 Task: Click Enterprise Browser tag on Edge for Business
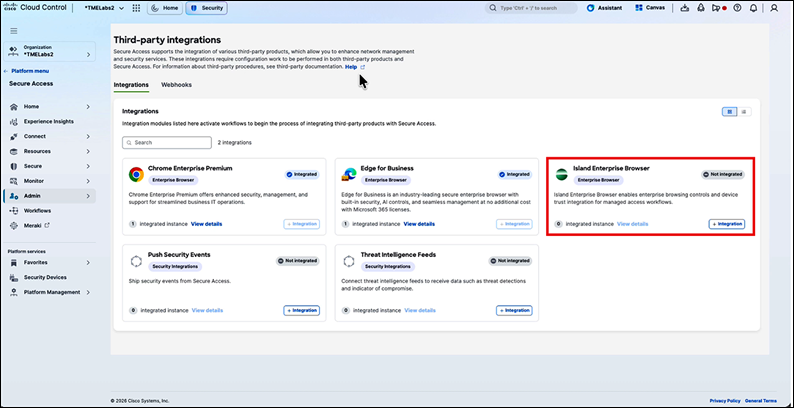tap(386, 180)
